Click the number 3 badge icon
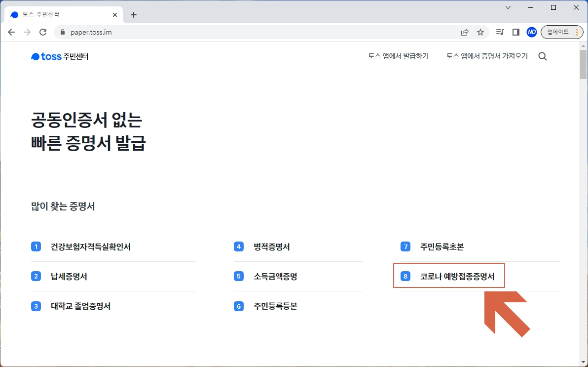The height and width of the screenshot is (367, 588). pyautogui.click(x=36, y=306)
